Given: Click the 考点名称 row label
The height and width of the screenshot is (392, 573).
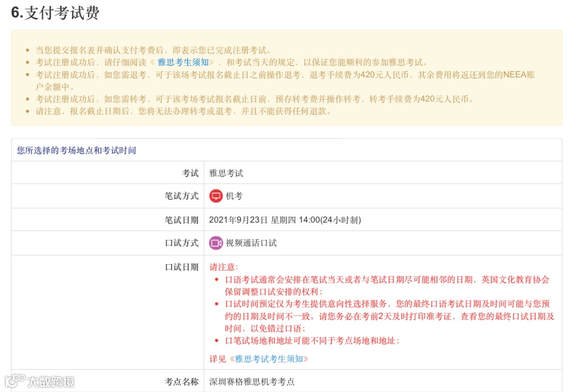Looking at the screenshot, I should pyautogui.click(x=181, y=382).
